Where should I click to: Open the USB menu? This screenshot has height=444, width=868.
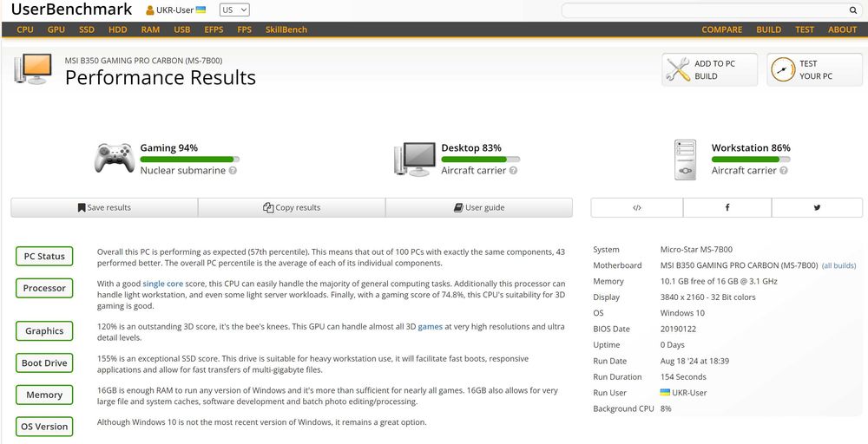(x=181, y=29)
